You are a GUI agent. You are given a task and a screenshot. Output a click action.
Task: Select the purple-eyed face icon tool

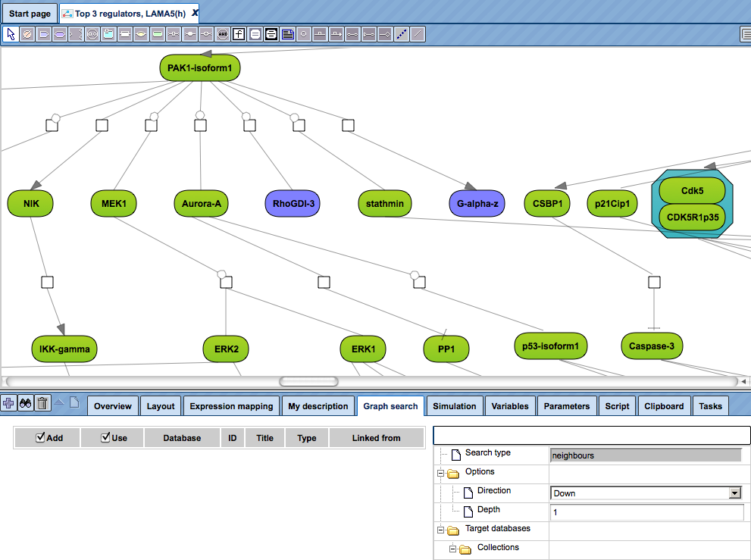[92, 35]
